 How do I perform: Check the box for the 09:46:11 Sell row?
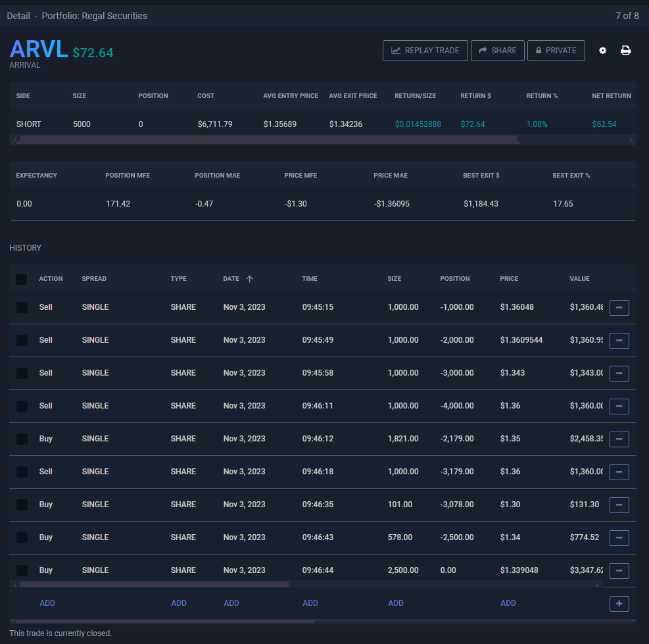pyautogui.click(x=22, y=406)
